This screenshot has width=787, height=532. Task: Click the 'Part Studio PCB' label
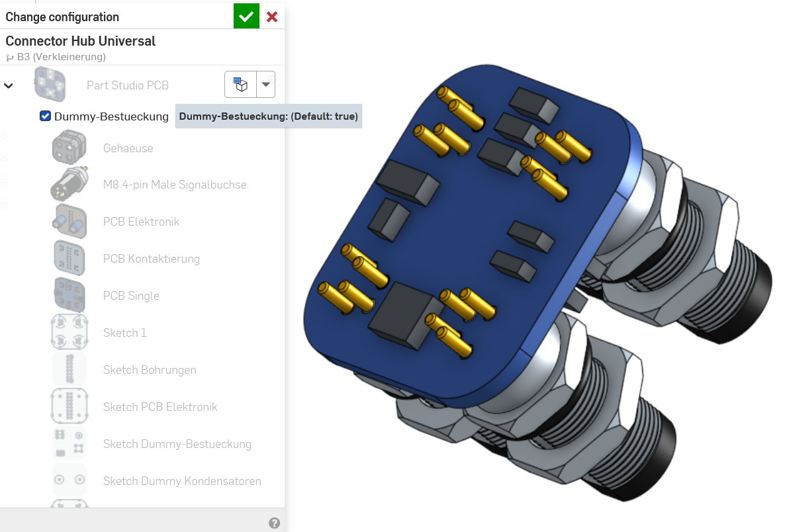tap(128, 85)
